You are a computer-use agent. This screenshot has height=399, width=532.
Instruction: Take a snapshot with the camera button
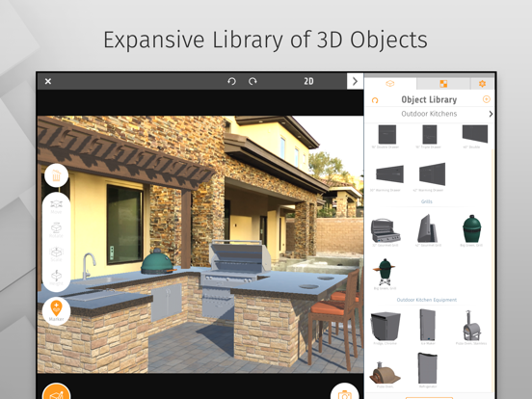click(x=345, y=391)
